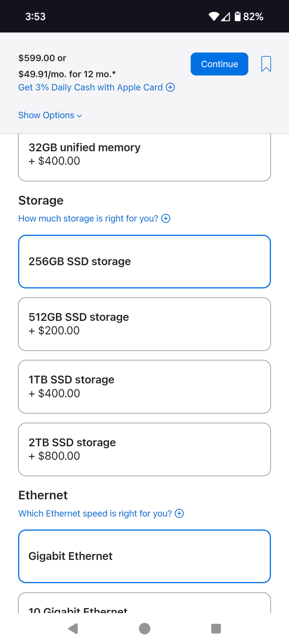Image resolution: width=289 pixels, height=644 pixels.
Task: Select the 10 Gigabit Ethernet option
Action: 144,605
